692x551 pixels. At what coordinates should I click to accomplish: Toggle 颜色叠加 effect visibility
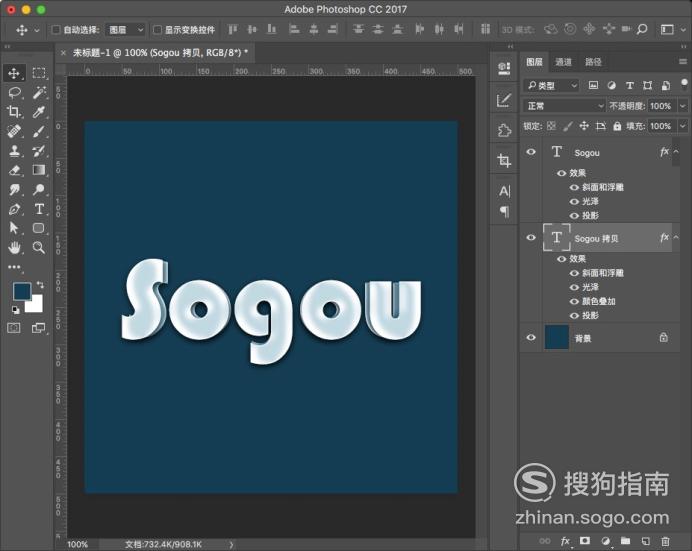(x=574, y=301)
